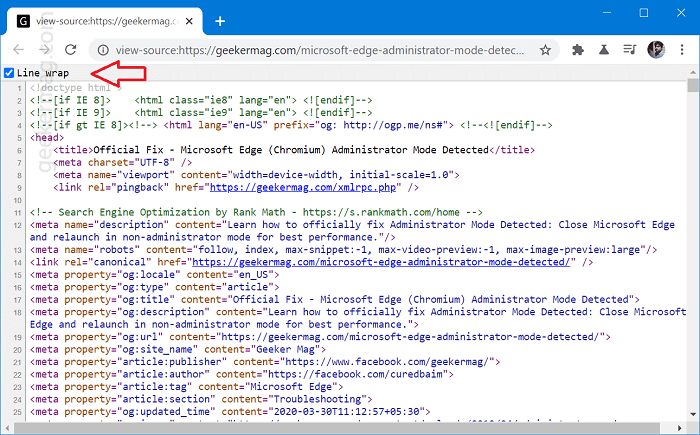This screenshot has height=435, width=700.
Task: Click the Chrome Labs flask icon
Action: (x=604, y=50)
